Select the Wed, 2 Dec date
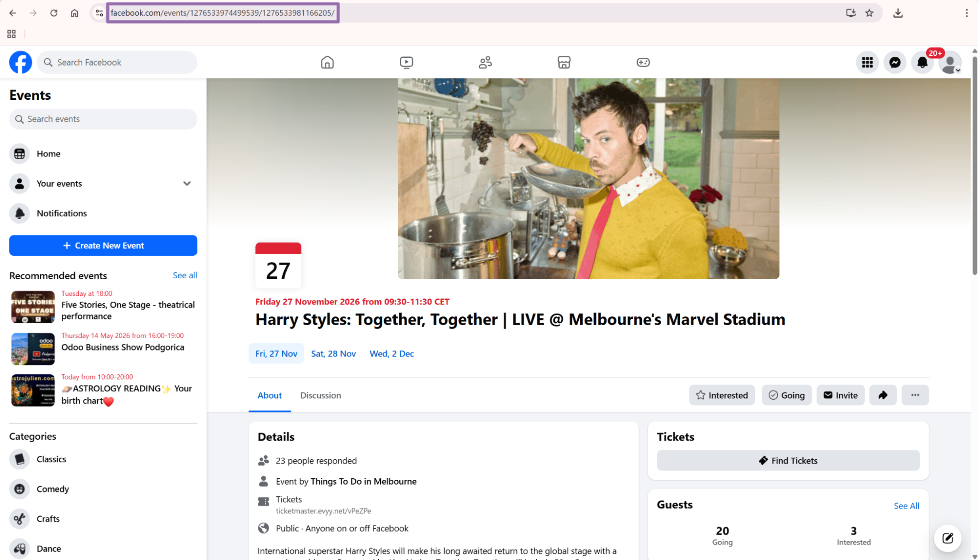 click(x=391, y=354)
